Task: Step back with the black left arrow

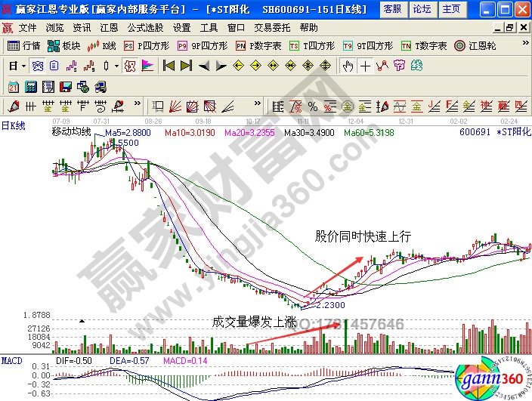Action: [203, 66]
